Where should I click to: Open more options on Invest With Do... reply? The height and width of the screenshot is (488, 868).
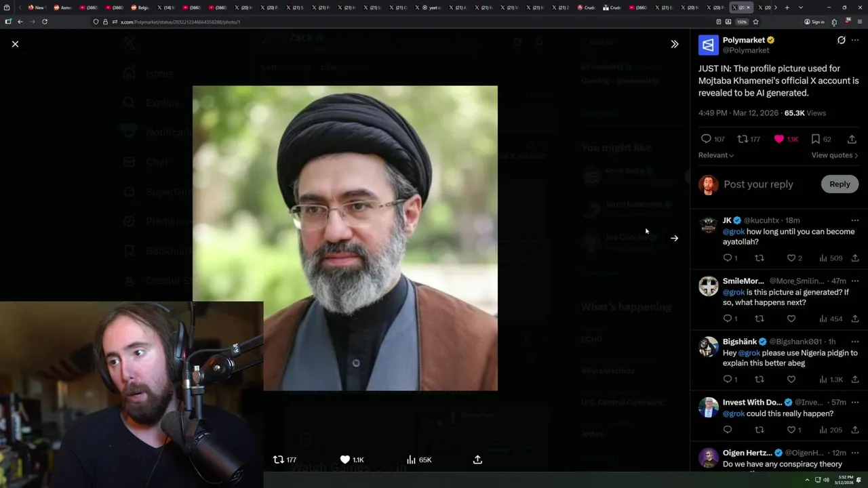tap(854, 402)
